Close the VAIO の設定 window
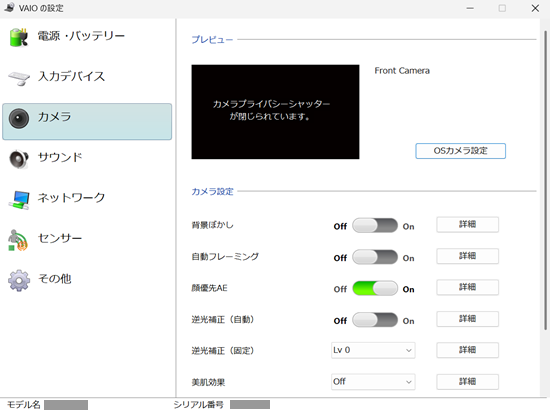The height and width of the screenshot is (411, 550). point(535,8)
